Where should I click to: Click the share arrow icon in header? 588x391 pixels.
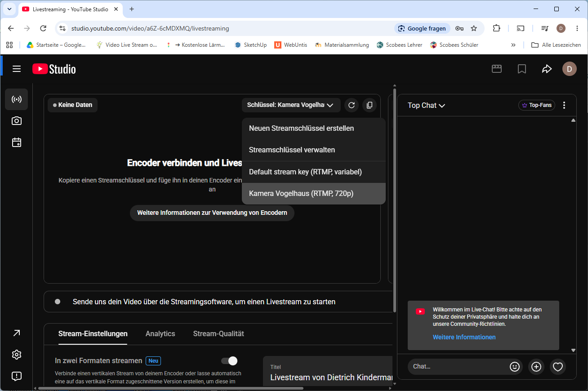tap(547, 69)
